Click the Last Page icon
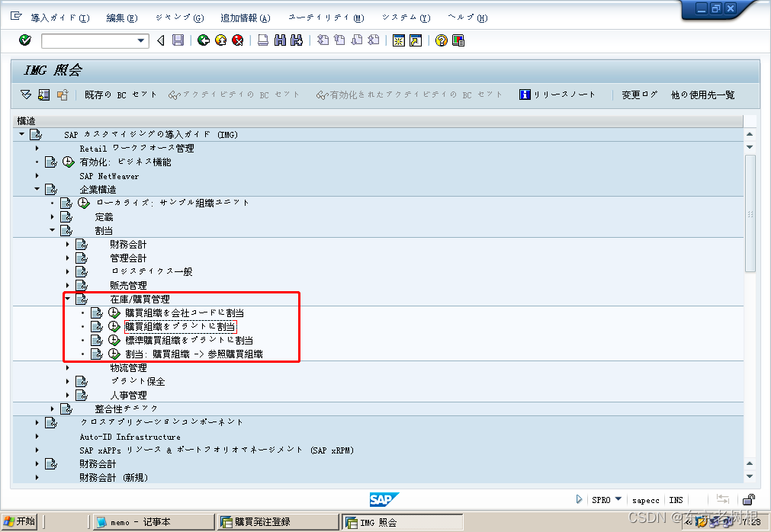This screenshot has width=771, height=532. click(x=374, y=40)
